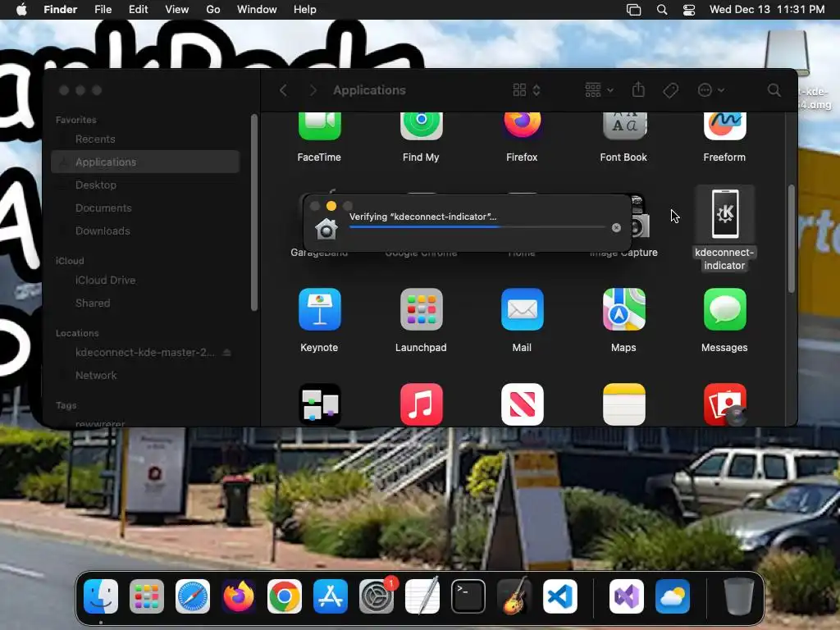Open the Go menu
Screen dimensions: 840x630
(x=213, y=10)
